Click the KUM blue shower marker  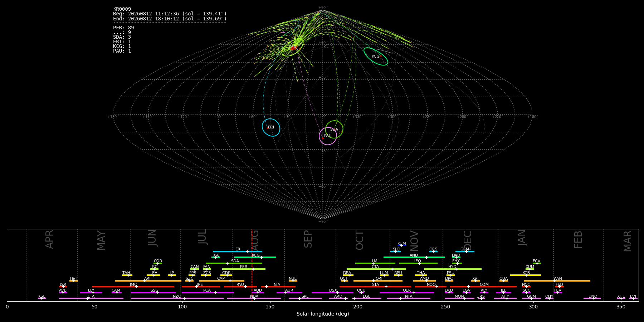(402, 245)
